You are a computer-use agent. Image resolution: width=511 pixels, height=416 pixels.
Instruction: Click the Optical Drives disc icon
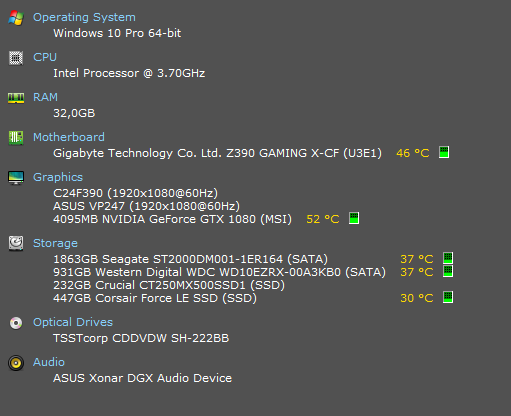pyautogui.click(x=16, y=323)
